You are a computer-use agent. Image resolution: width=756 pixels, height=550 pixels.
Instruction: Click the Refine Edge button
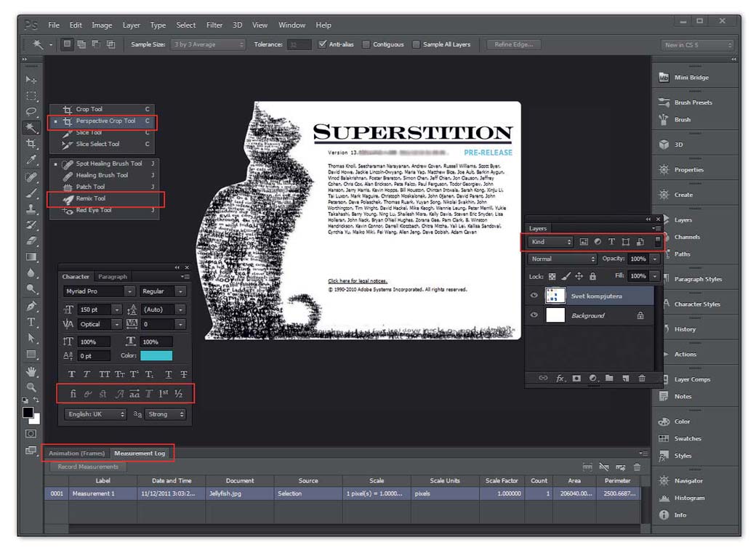514,44
